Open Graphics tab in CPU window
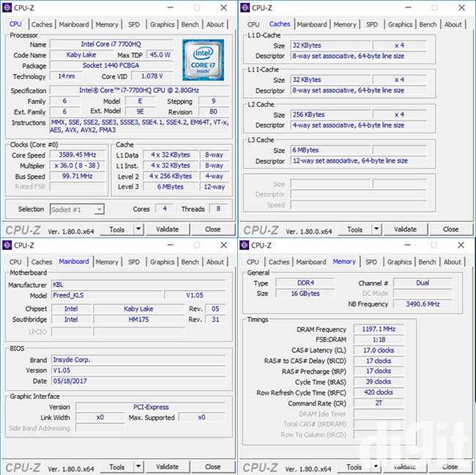The height and width of the screenshot is (475, 476). (162, 24)
